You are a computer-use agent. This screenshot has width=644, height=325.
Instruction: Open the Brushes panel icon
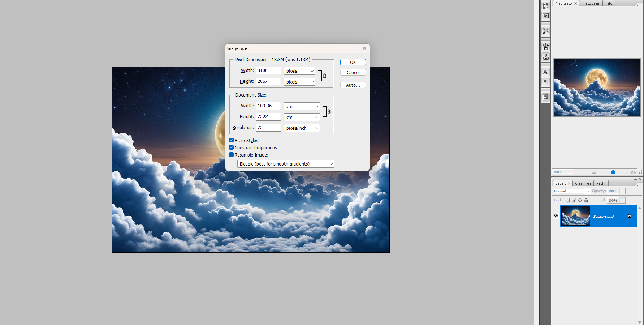point(545,47)
